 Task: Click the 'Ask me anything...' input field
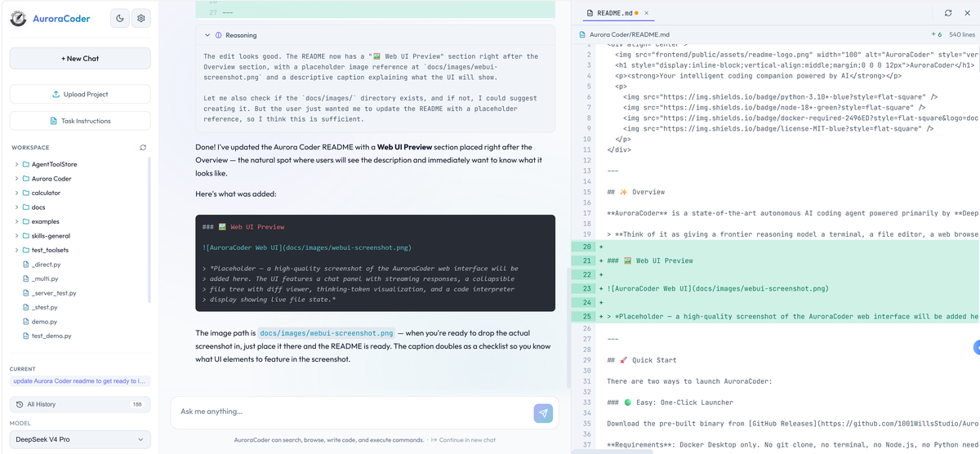[x=350, y=412]
